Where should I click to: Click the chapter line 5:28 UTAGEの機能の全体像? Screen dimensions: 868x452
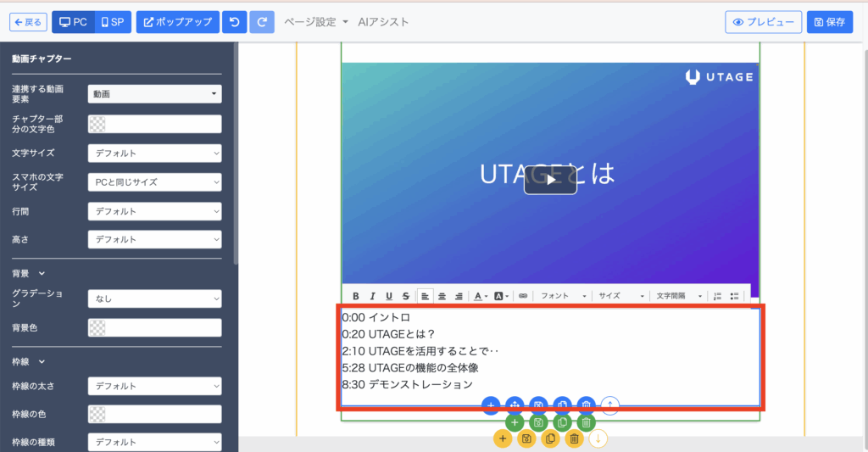[x=410, y=368]
